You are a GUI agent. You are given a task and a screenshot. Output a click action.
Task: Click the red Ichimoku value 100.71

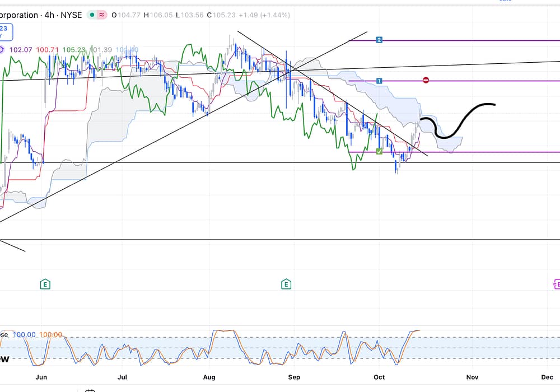click(47, 50)
